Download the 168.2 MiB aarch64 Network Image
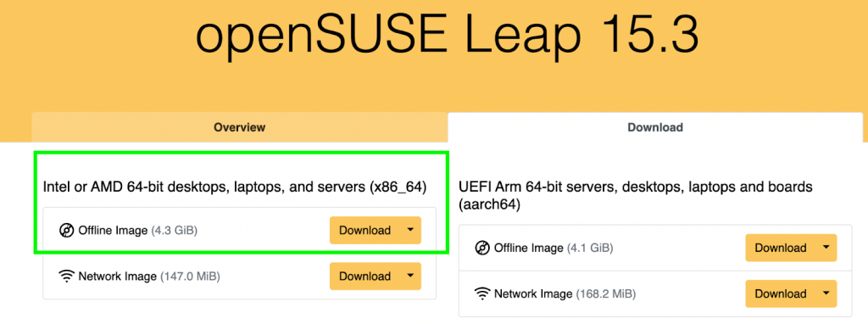 pyautogui.click(x=781, y=293)
